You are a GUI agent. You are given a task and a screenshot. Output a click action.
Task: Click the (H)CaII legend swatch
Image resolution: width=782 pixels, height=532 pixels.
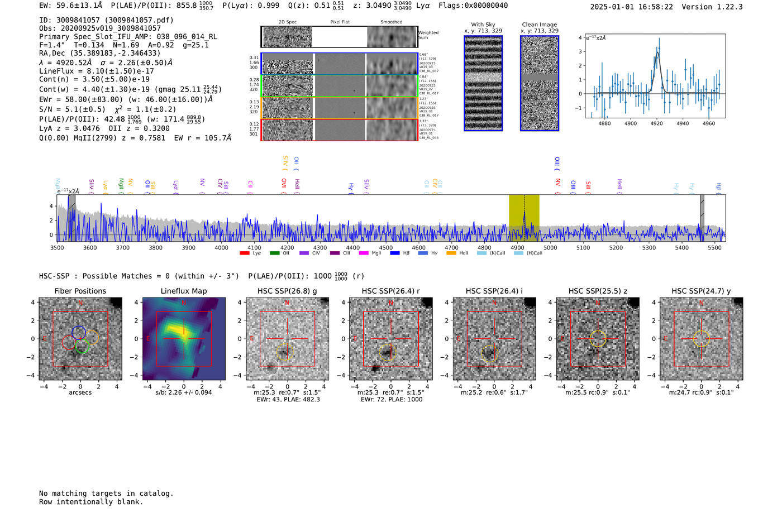(x=518, y=253)
